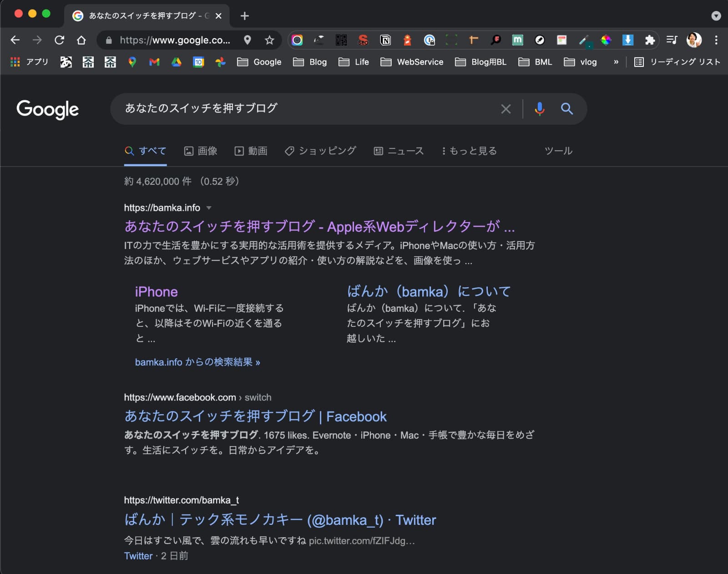Open the BML bookmarks folder
Screen dimensions: 728x574
536,62
